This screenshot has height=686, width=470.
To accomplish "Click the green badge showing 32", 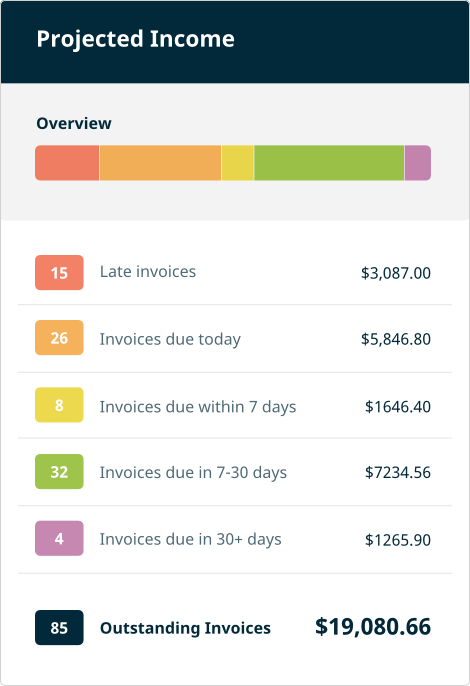I will 59,472.
